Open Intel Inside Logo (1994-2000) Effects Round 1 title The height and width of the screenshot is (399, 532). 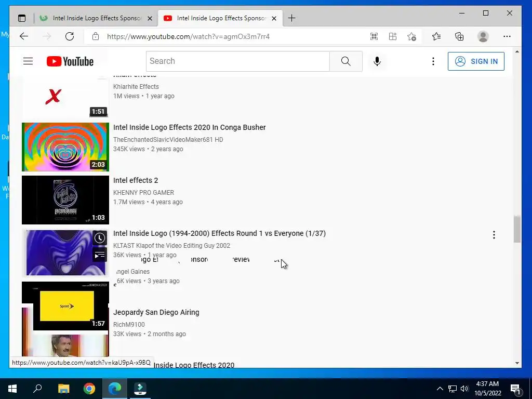pos(219,233)
